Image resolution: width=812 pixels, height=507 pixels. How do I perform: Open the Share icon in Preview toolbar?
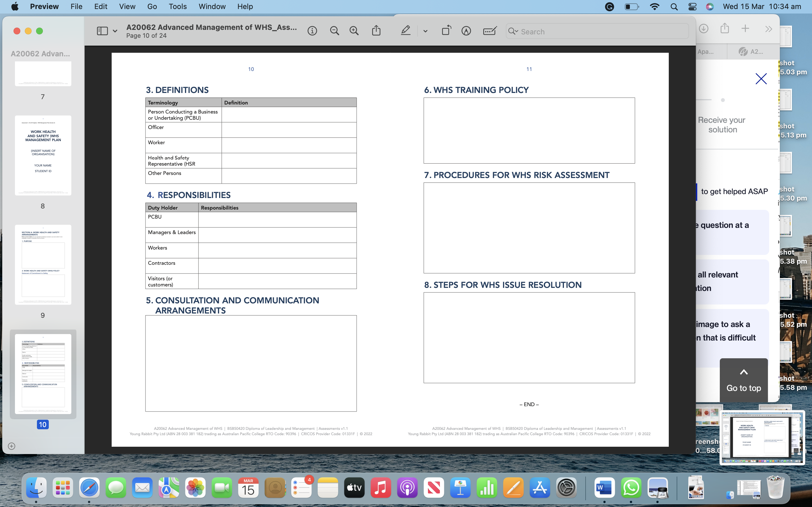pyautogui.click(x=376, y=31)
